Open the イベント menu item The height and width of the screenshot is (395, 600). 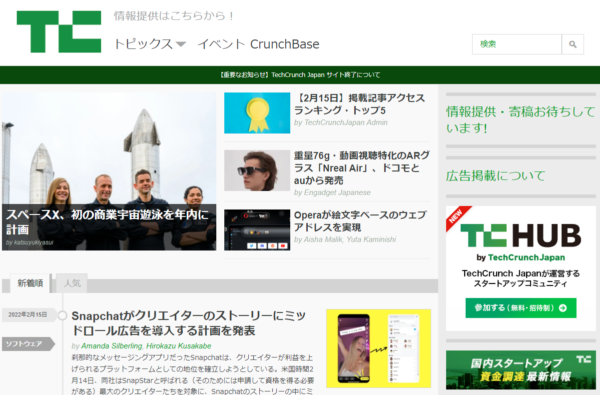[221, 44]
